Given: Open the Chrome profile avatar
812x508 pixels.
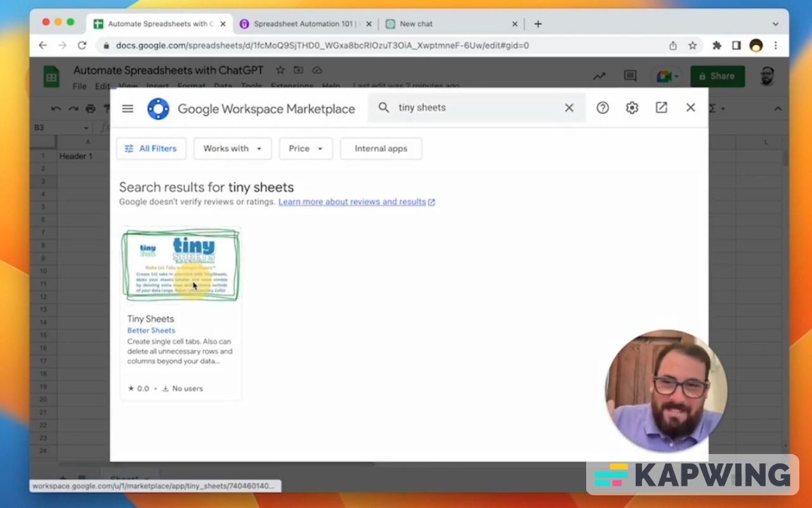Looking at the screenshot, I should (x=756, y=46).
